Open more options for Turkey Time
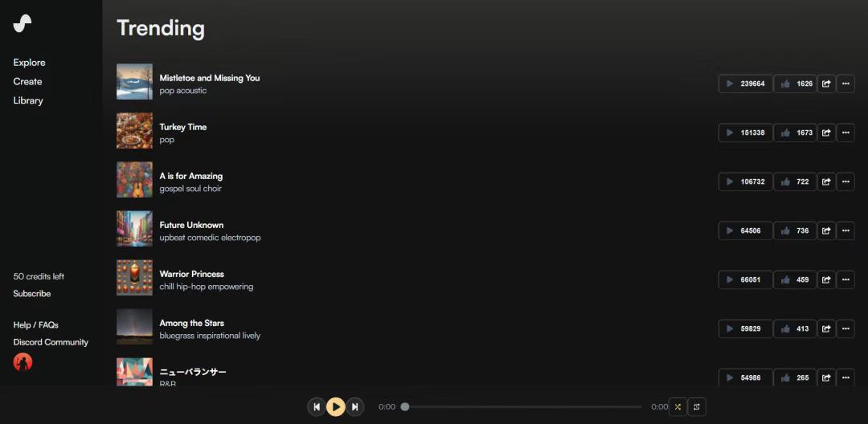868x424 pixels. tap(845, 132)
